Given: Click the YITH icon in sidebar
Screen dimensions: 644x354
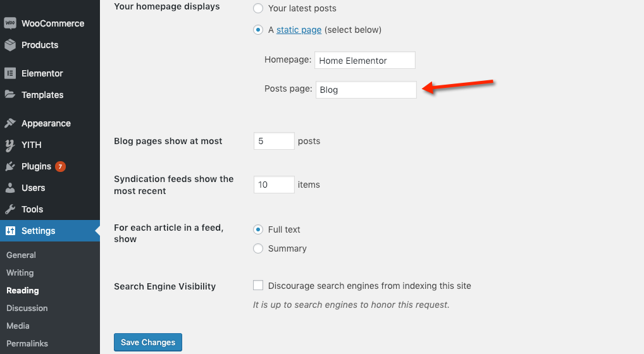Looking at the screenshot, I should tap(10, 145).
